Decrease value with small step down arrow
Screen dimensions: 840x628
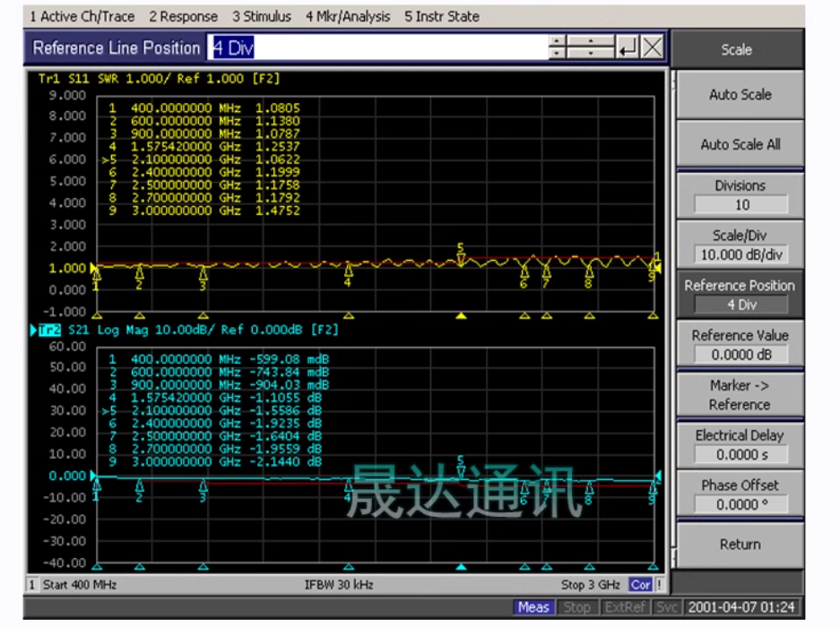coord(558,54)
